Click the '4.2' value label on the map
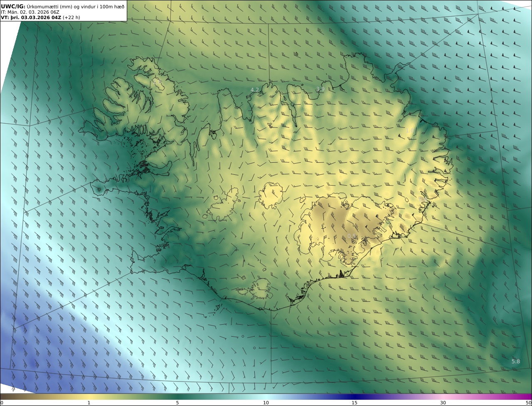 [x=254, y=90]
